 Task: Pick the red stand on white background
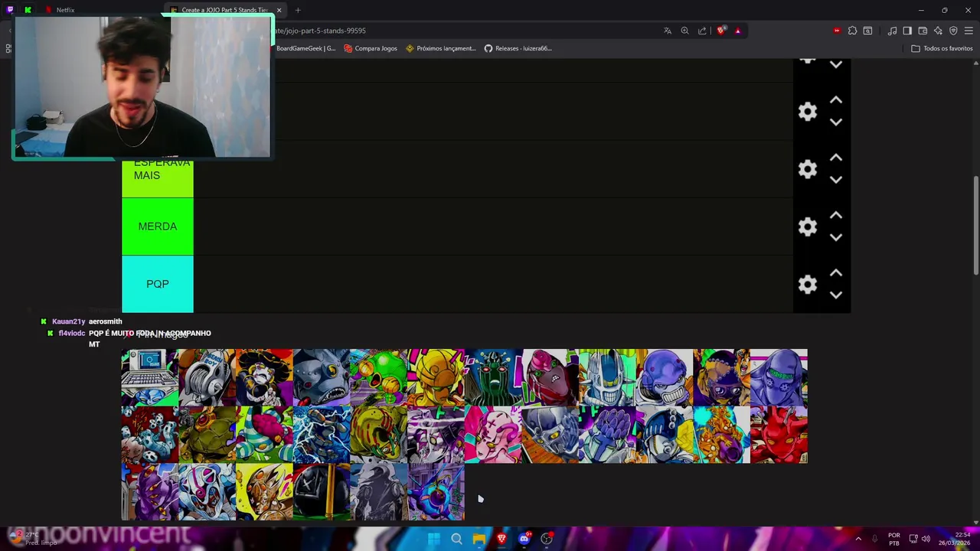(779, 435)
